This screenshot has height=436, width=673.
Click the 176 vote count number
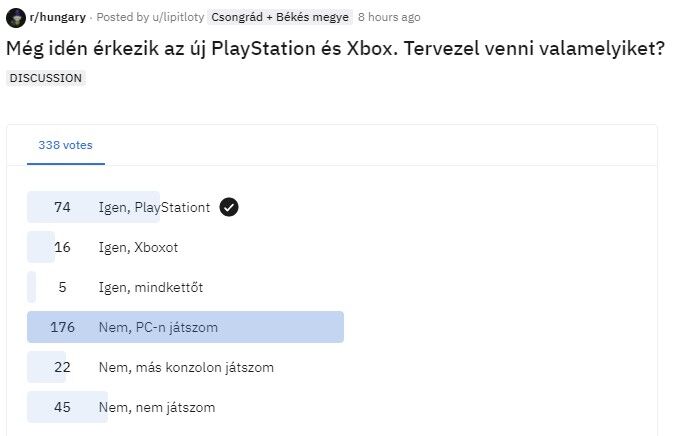click(62, 327)
